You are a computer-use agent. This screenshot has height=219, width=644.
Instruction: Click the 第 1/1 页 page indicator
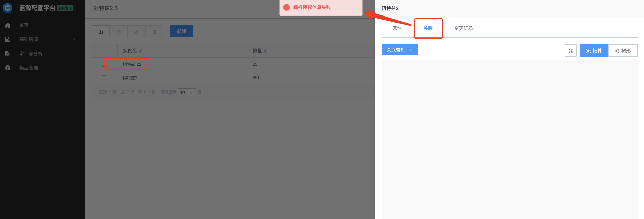(x=147, y=92)
